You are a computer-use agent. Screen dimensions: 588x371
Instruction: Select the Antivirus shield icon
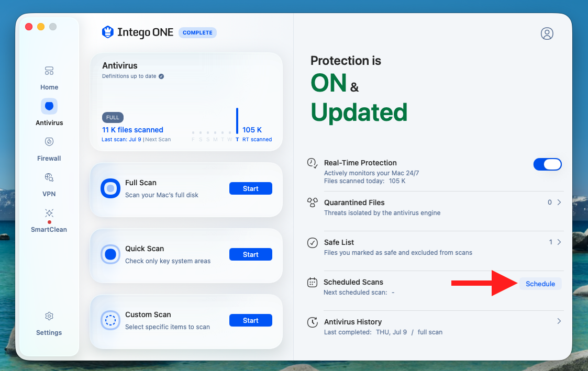49,106
